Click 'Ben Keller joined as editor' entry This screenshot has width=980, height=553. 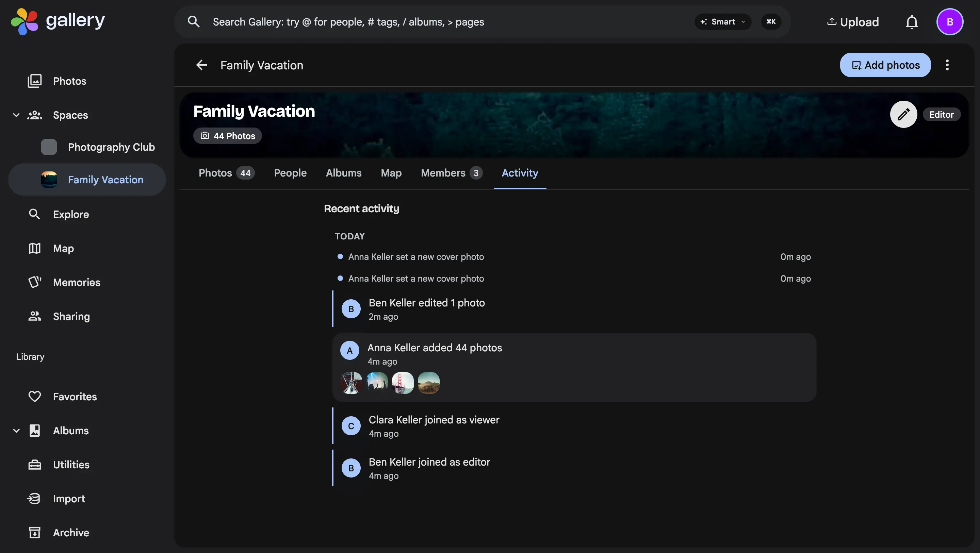tap(574, 468)
